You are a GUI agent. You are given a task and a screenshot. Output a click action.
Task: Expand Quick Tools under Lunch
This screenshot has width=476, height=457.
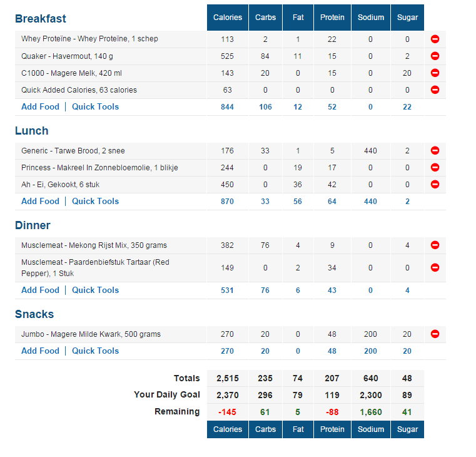click(x=95, y=201)
